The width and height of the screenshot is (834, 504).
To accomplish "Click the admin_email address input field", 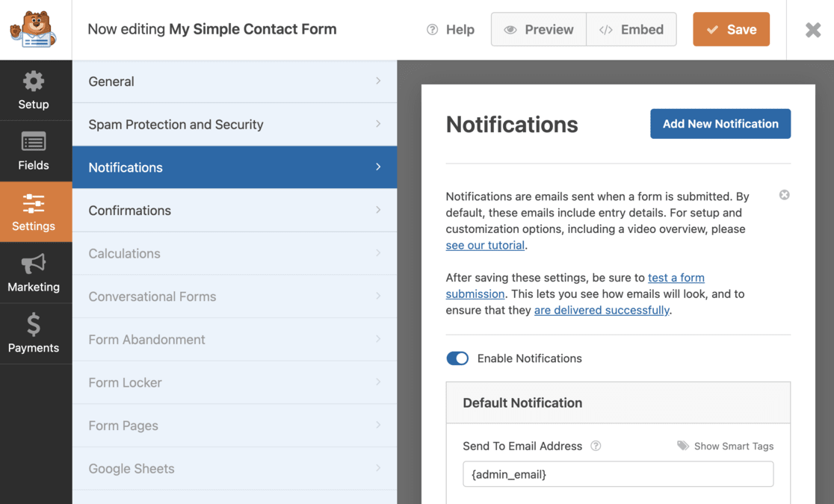I will click(617, 474).
